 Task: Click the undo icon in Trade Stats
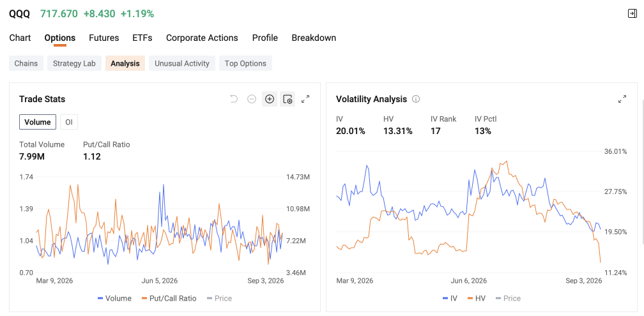click(x=234, y=99)
